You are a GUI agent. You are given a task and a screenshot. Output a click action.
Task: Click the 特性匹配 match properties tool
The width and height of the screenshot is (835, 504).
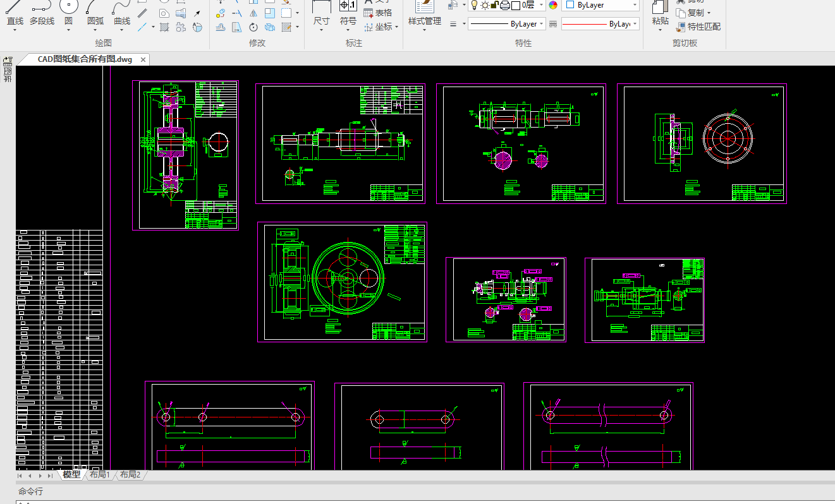[x=698, y=27]
